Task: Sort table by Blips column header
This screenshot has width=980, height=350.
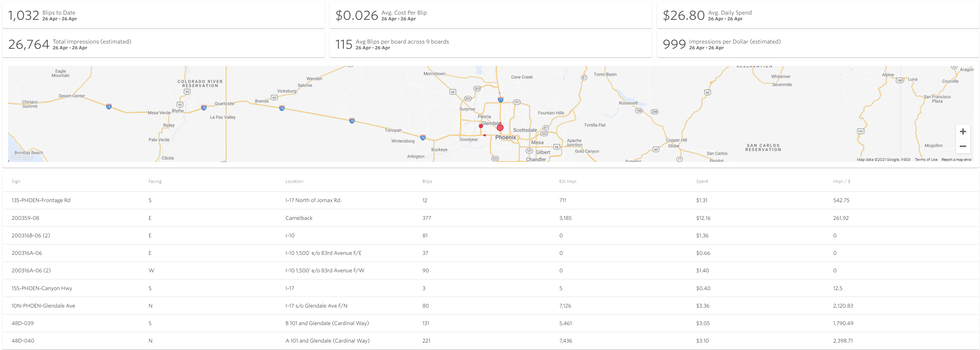Action: tap(427, 181)
